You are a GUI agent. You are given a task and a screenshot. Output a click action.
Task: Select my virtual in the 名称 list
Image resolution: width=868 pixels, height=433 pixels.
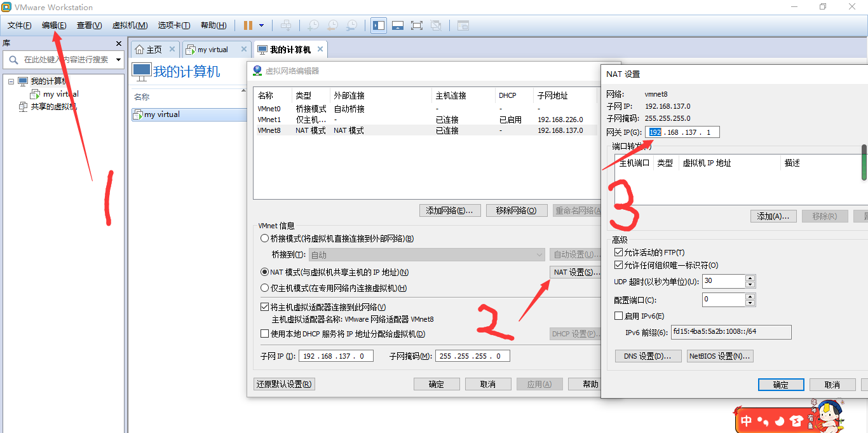click(188, 114)
